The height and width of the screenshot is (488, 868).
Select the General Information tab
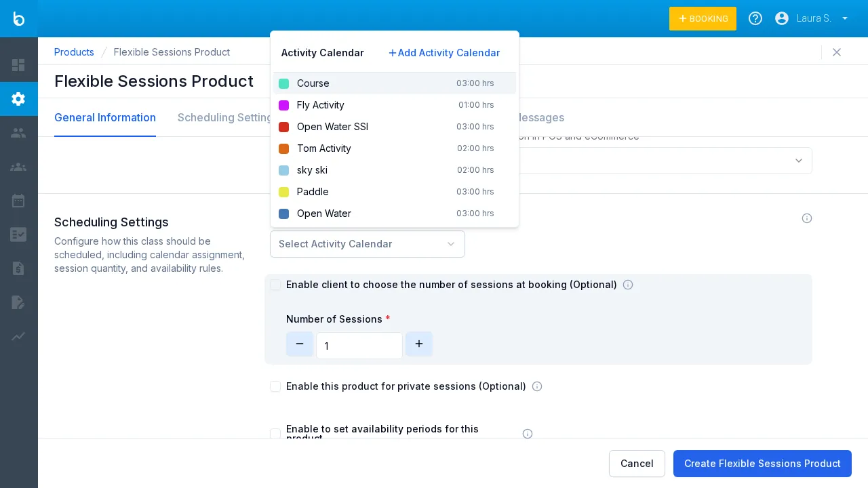[x=105, y=117]
